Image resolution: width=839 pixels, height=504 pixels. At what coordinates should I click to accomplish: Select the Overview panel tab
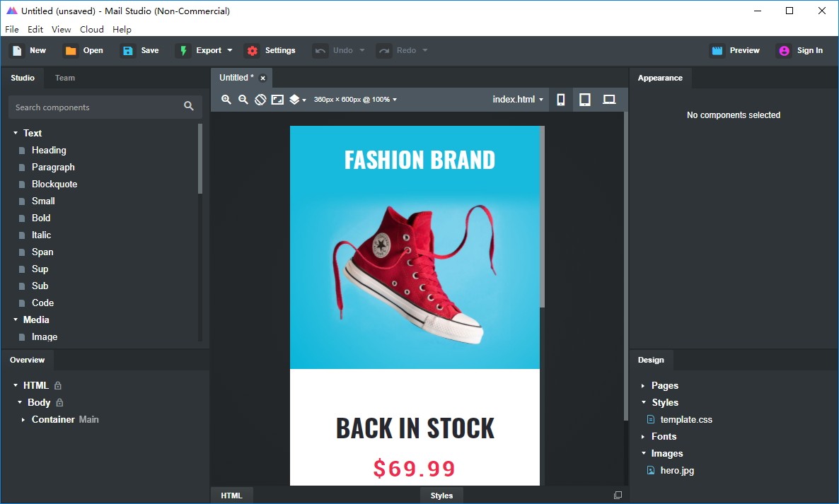(28, 361)
